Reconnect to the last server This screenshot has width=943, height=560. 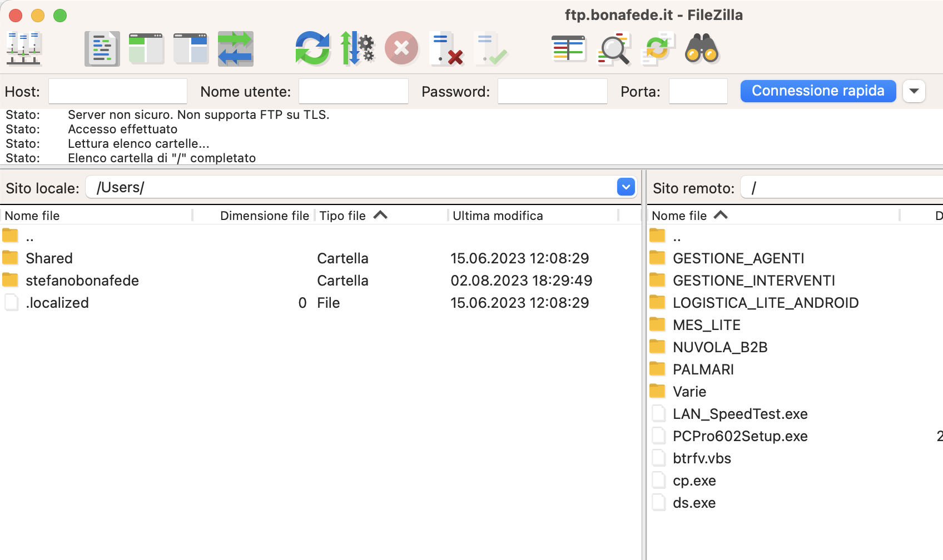tap(491, 49)
